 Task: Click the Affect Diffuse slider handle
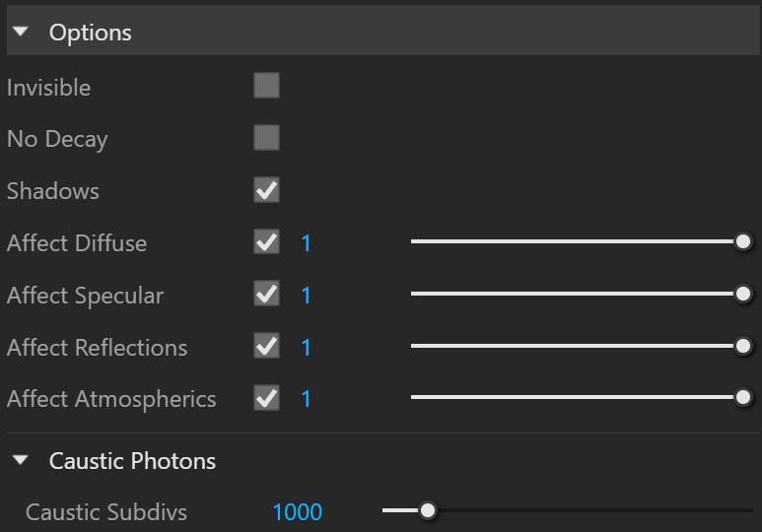click(x=743, y=241)
